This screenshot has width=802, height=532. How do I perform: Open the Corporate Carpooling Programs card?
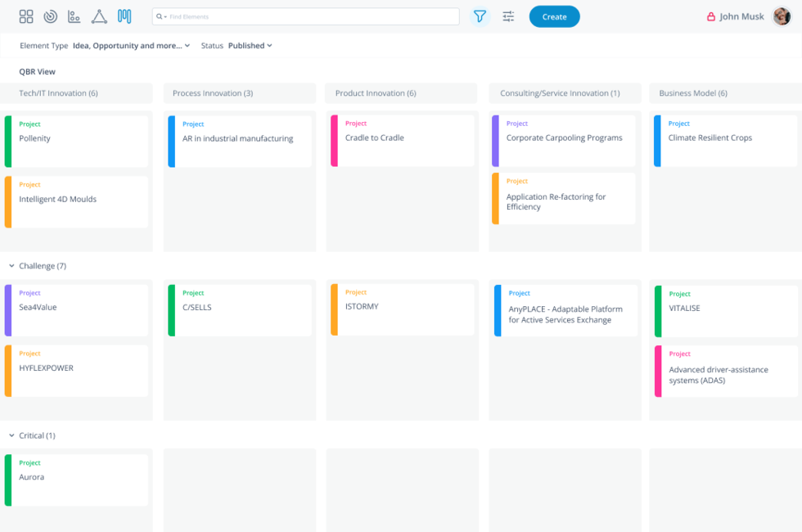click(564, 141)
